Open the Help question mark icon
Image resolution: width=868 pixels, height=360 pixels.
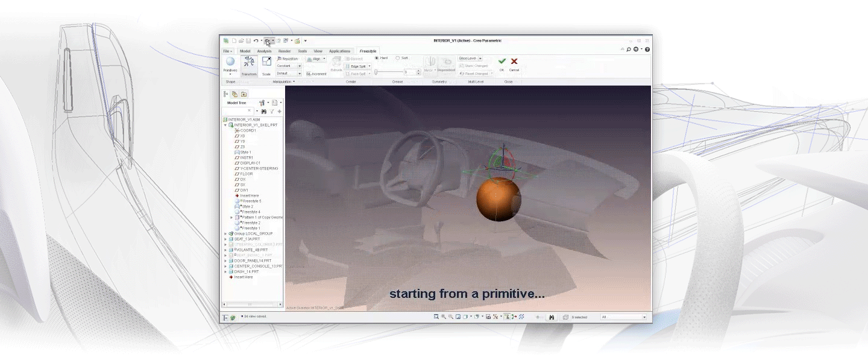tap(647, 49)
